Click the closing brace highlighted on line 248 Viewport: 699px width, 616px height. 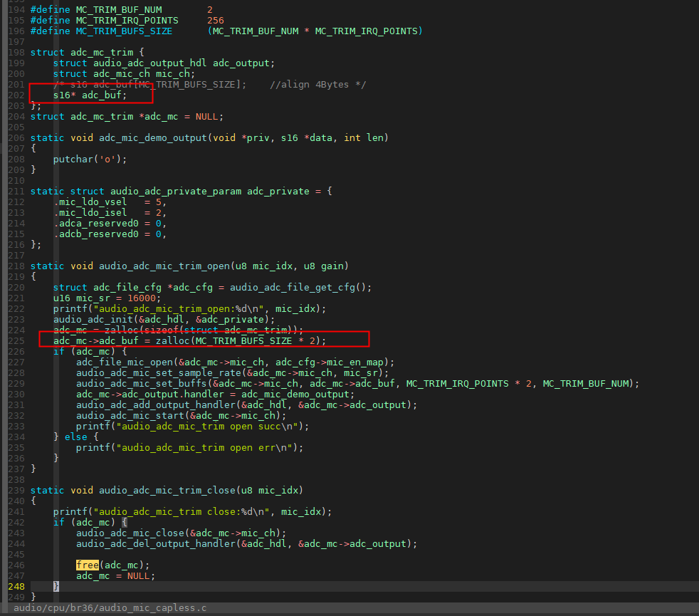pos(56,587)
